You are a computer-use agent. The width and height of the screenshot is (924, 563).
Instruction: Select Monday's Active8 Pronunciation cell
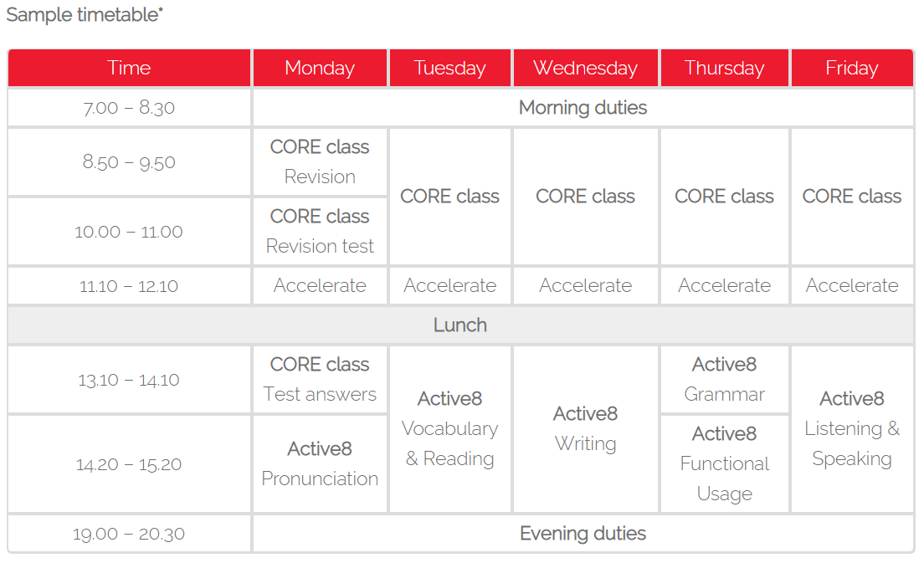point(320,464)
